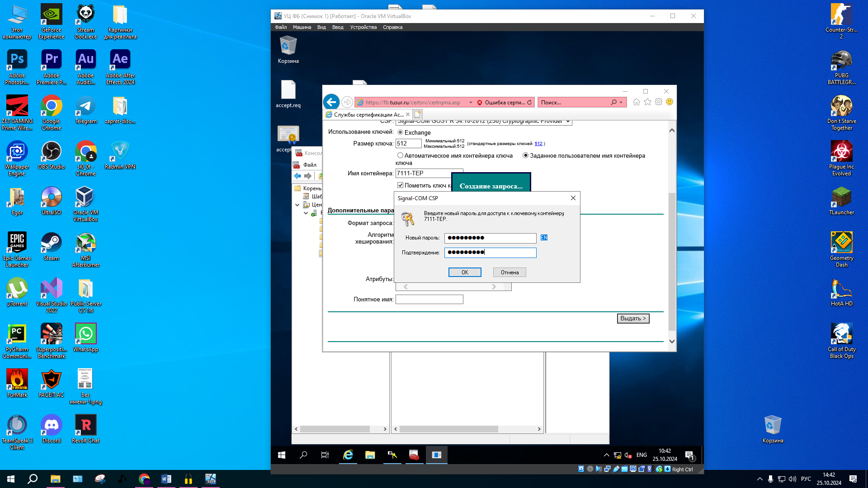Click the EN keyboard layout indicator in dialog
The height and width of the screenshot is (488, 868).
[x=544, y=238]
